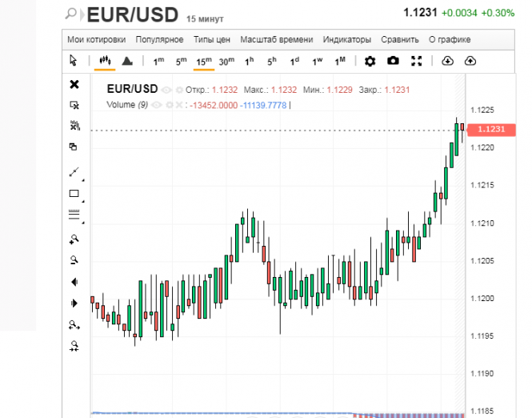Select the 1h timeframe button
Screen dimensions: 532x418
[249, 62]
